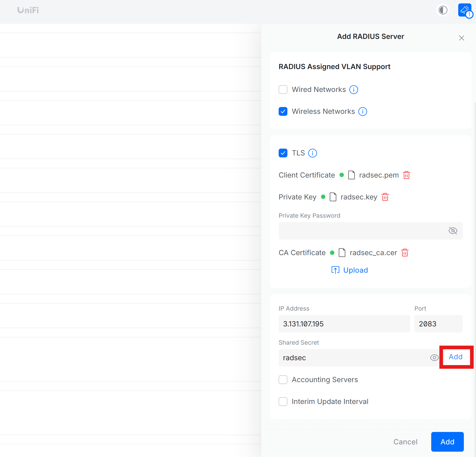
Task: Click the radsec.pem file icon
Action: (x=351, y=175)
